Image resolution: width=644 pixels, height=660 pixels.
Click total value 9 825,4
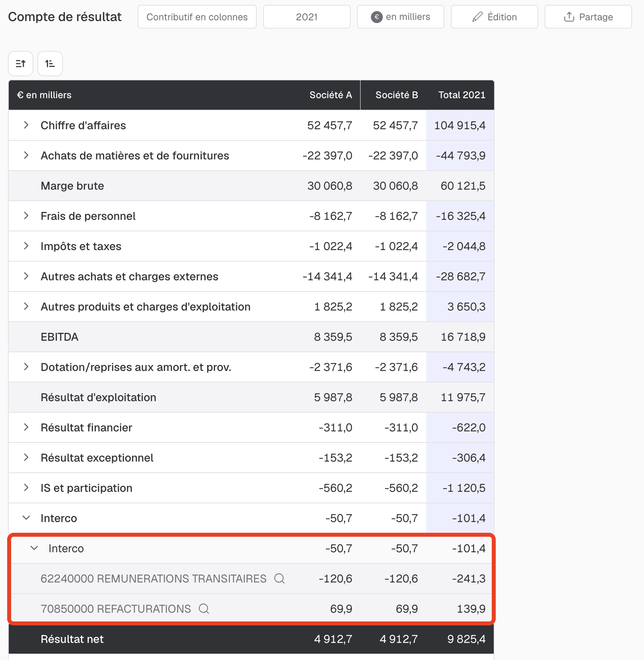[467, 639]
